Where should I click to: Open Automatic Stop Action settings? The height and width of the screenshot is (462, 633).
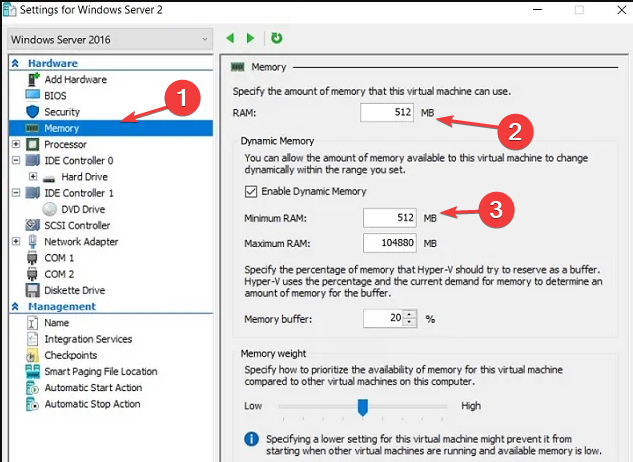[92, 404]
